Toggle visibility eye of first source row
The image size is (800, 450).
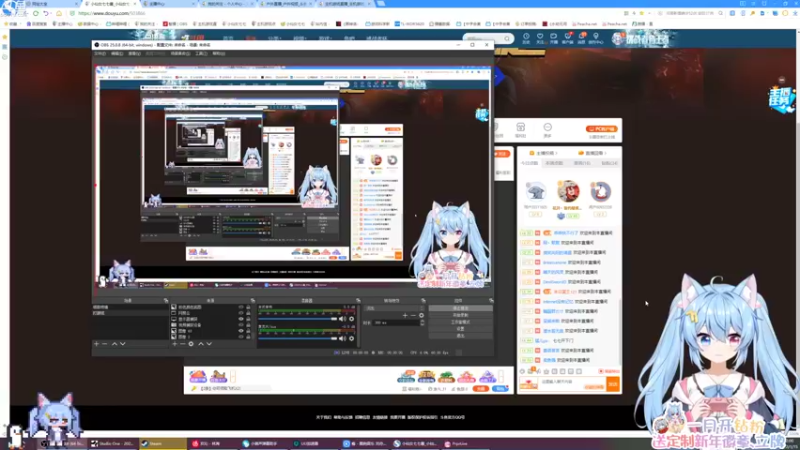coord(241,307)
